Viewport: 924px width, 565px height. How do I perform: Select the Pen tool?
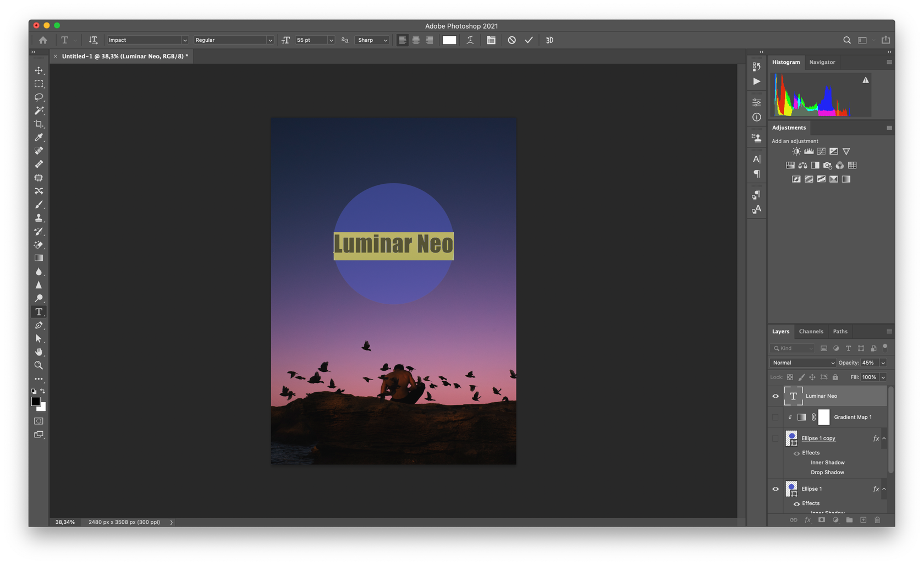[x=38, y=325]
